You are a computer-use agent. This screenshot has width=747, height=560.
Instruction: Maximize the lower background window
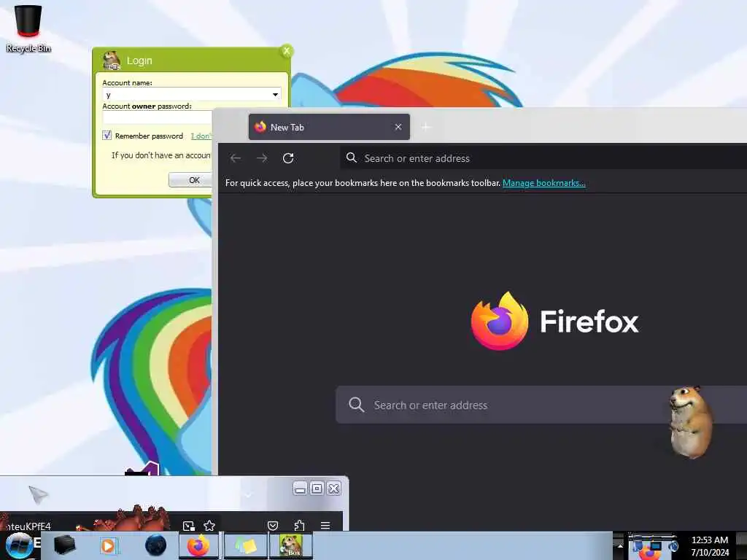coord(317,489)
